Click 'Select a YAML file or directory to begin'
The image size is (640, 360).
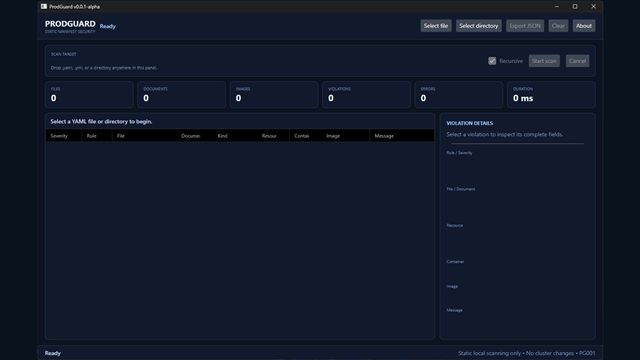click(101, 122)
